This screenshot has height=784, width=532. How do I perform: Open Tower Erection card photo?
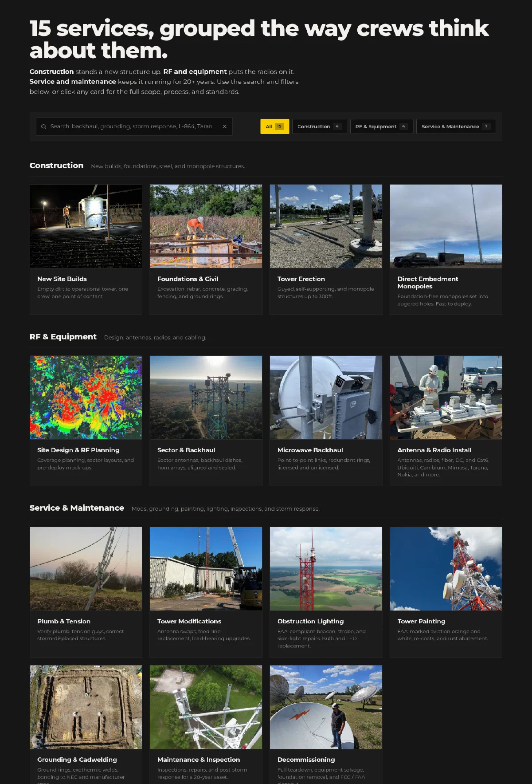click(x=326, y=226)
